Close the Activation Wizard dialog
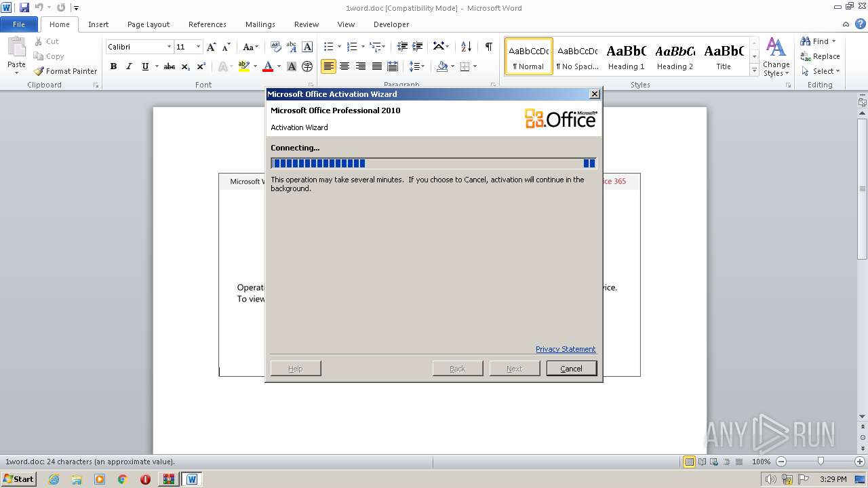This screenshot has height=488, width=868. click(x=595, y=94)
